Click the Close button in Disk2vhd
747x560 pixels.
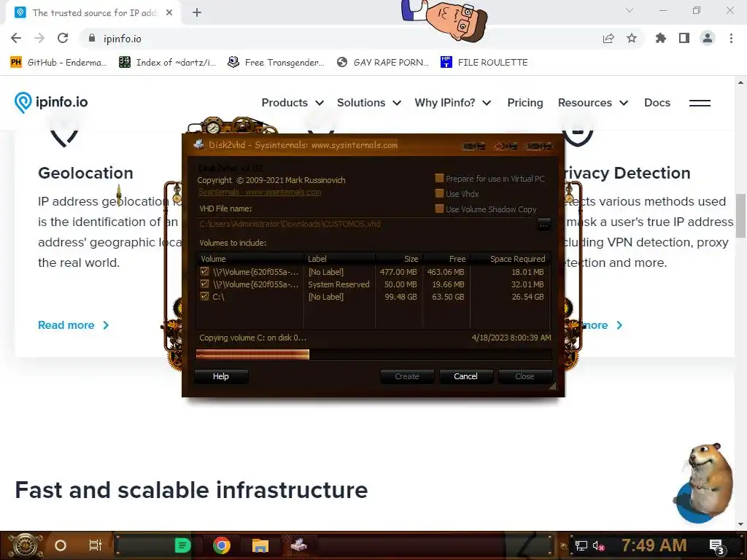[525, 376]
